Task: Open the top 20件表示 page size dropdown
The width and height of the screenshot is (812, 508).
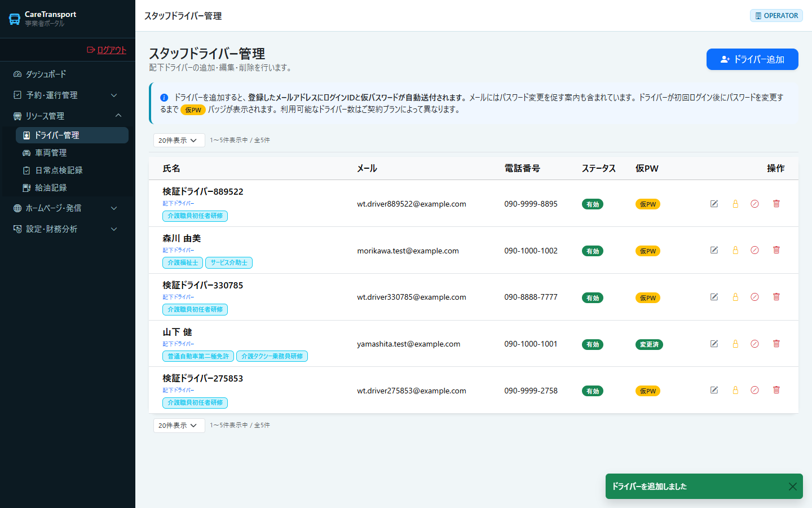Action: 179,141
